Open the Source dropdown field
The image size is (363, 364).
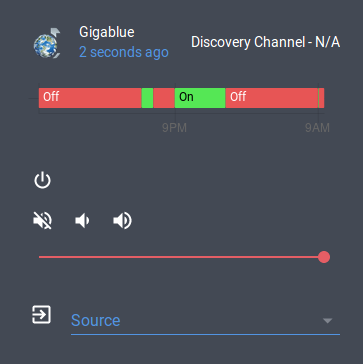pyautogui.click(x=205, y=320)
